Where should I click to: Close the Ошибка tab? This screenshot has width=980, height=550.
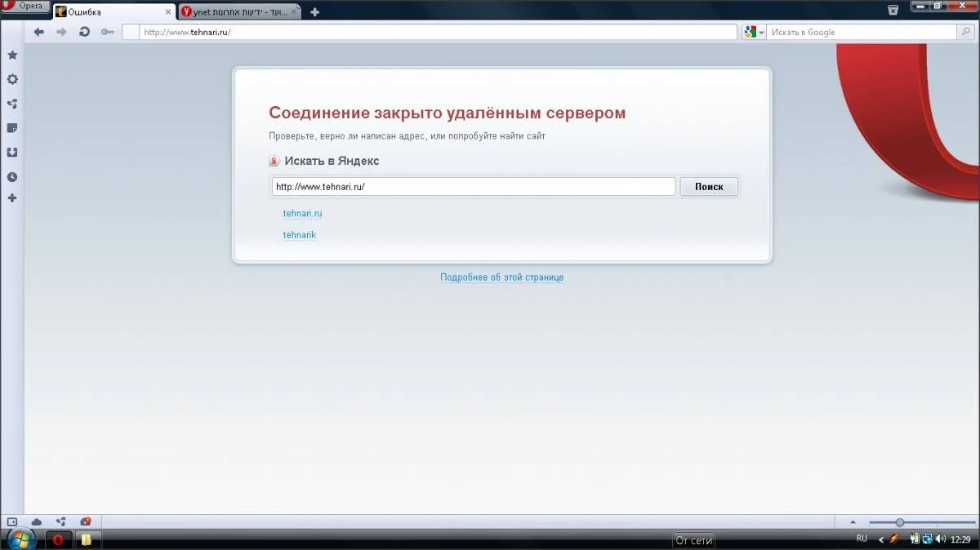pos(168,12)
